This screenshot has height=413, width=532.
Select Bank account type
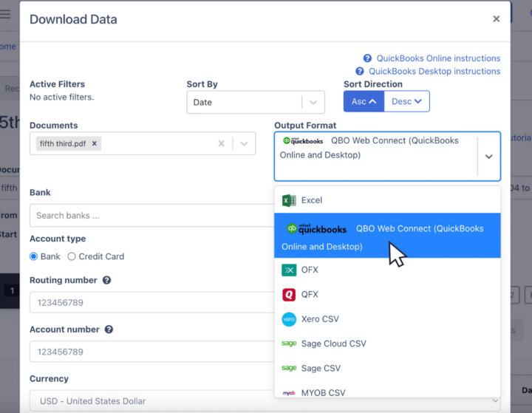[33, 256]
